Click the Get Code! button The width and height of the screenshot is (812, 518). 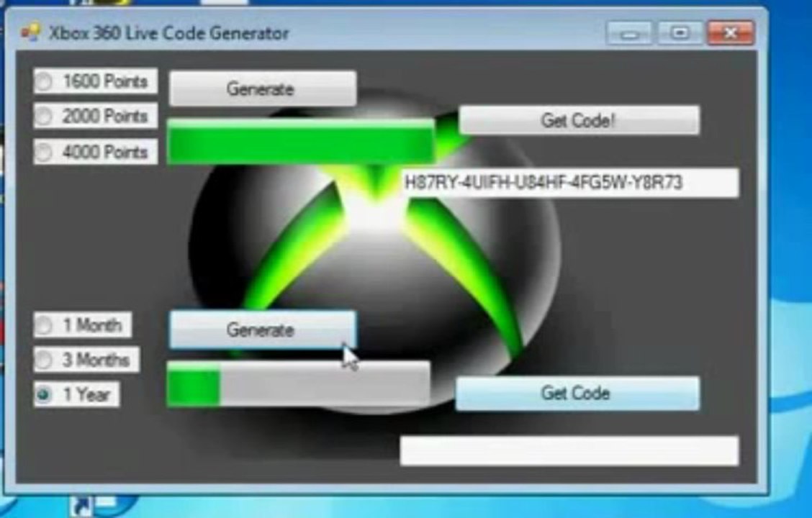click(579, 121)
